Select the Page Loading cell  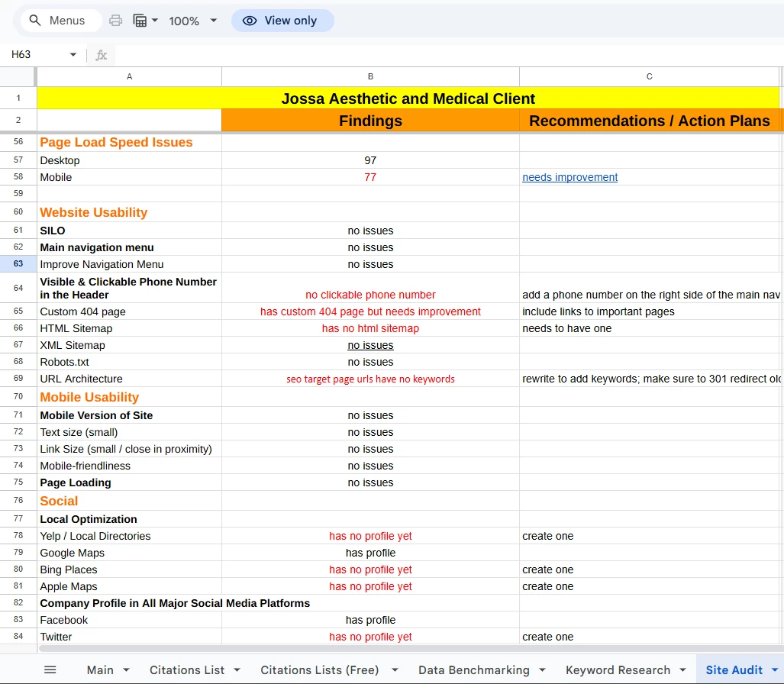[130, 482]
